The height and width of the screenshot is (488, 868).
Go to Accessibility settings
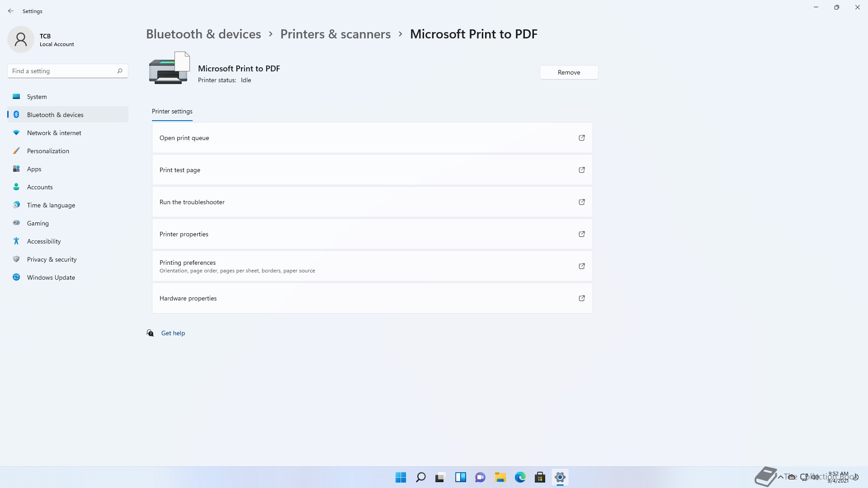tap(43, 241)
